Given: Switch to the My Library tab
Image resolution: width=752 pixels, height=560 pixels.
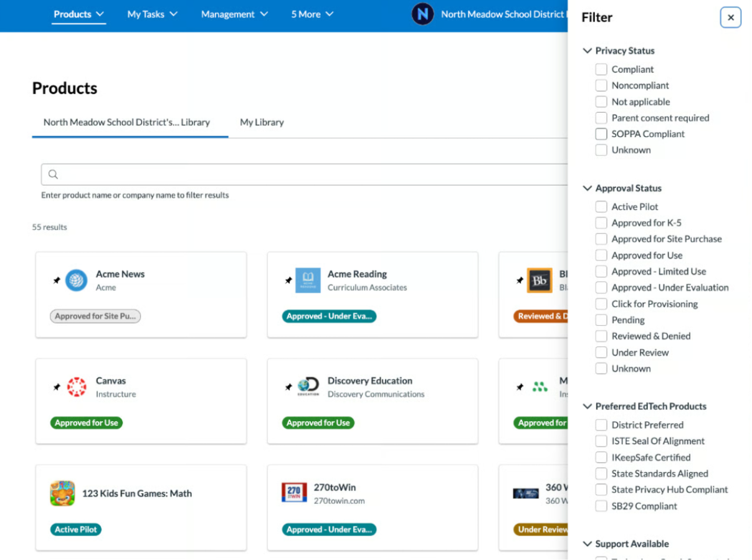Looking at the screenshot, I should click(x=262, y=122).
